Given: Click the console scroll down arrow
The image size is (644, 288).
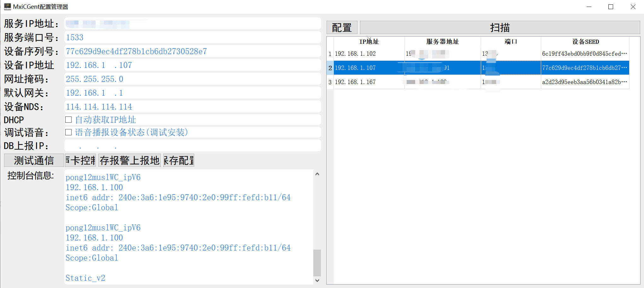Looking at the screenshot, I should click(x=317, y=280).
